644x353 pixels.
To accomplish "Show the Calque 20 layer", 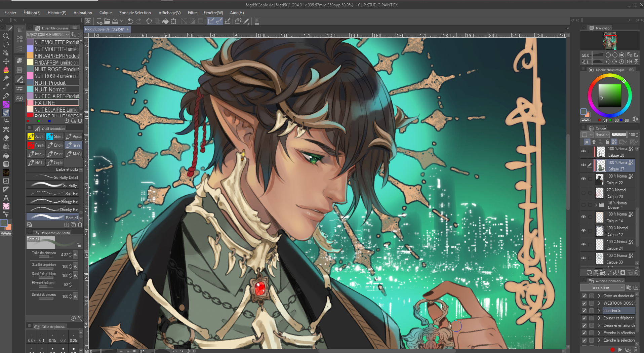I will [x=583, y=193].
